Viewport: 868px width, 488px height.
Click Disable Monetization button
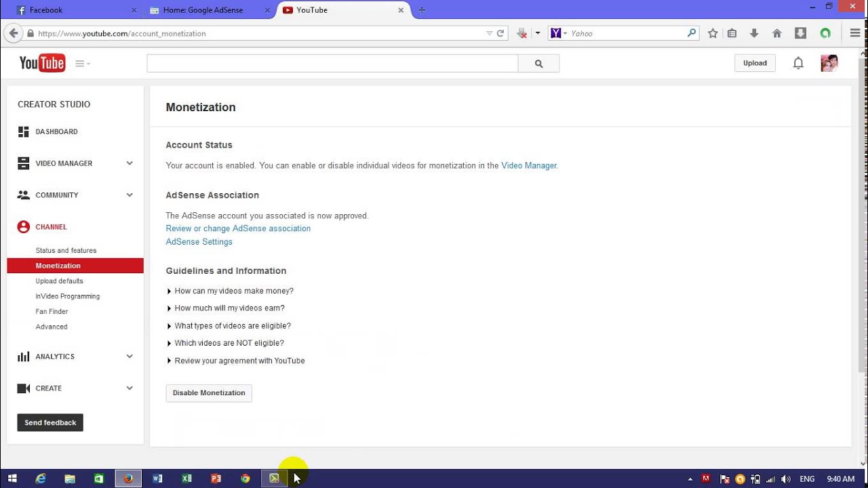point(209,393)
